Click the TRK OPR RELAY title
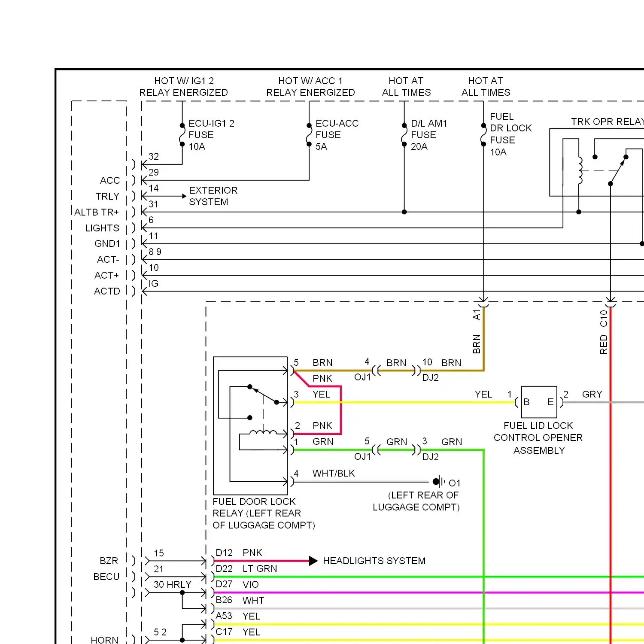Viewport: 644px width, 644px height. 607,122
